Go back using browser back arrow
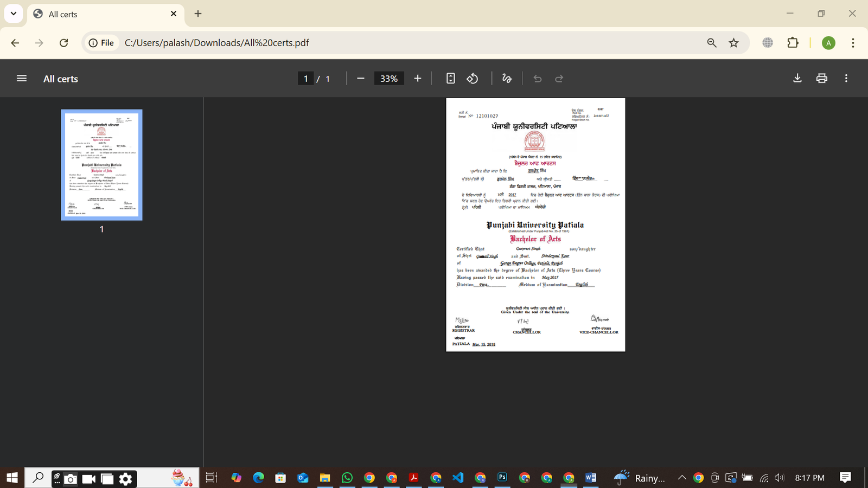868x488 pixels. pyautogui.click(x=15, y=43)
